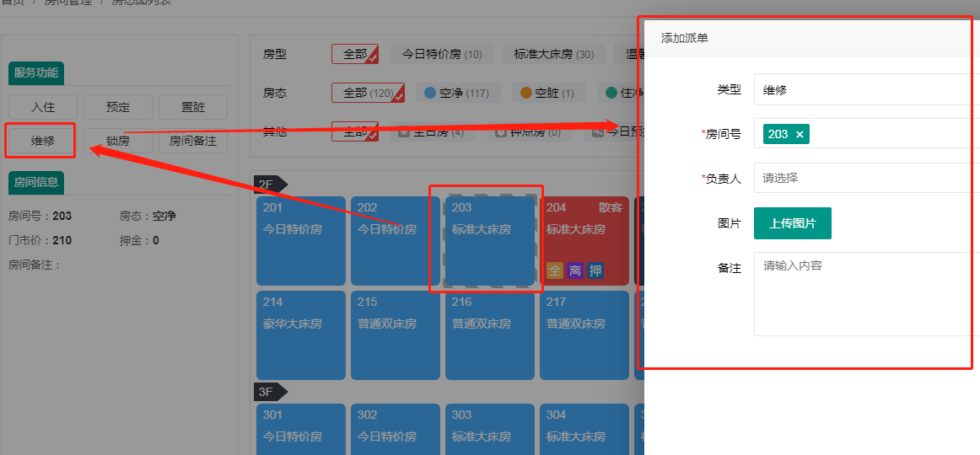Click the 门市价：210 info text
The height and width of the screenshot is (455, 980).
[x=40, y=240]
